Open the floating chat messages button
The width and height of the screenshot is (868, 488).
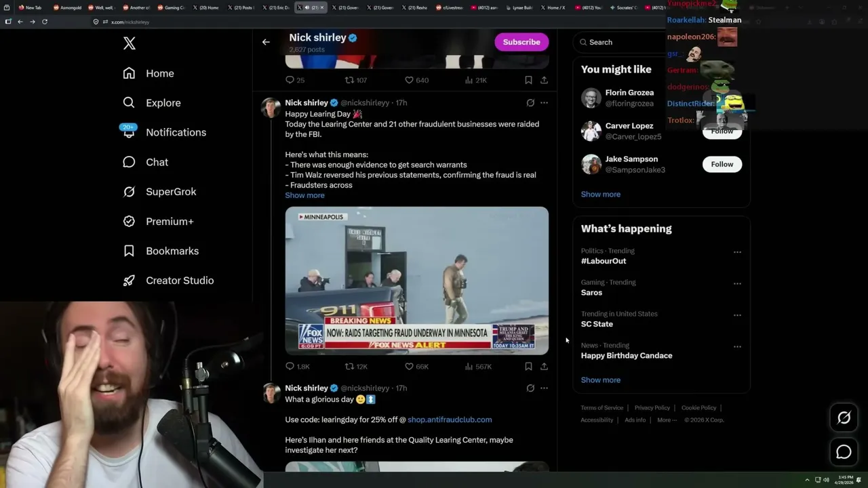[x=844, y=452]
